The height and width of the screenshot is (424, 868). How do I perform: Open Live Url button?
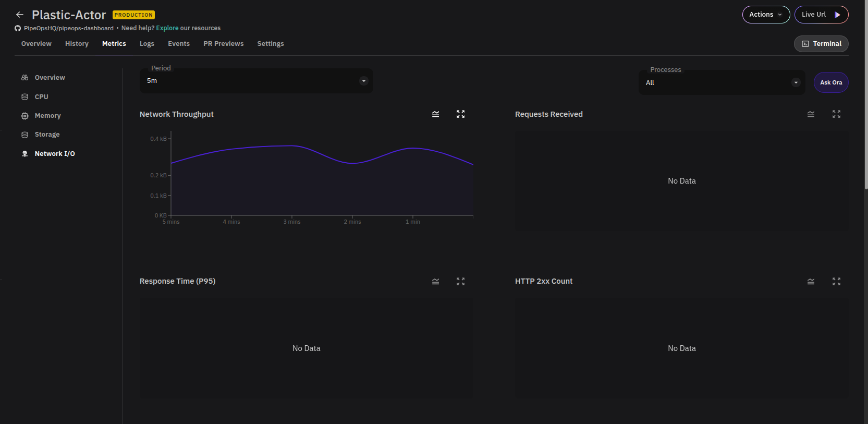click(x=822, y=15)
